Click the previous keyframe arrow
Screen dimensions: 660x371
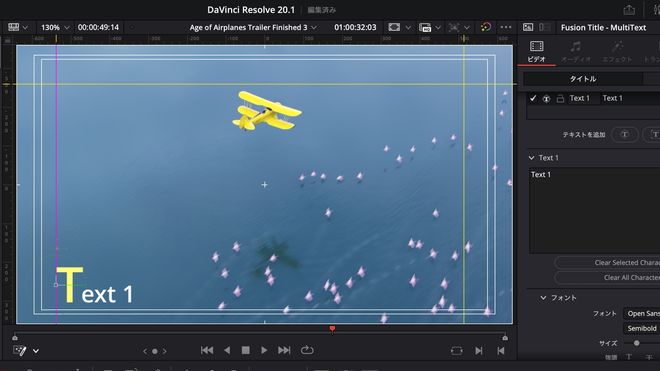point(145,351)
